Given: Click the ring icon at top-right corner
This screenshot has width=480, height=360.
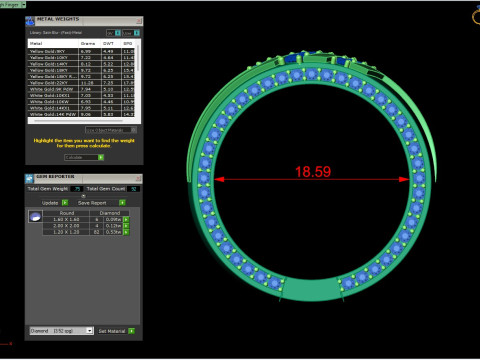Looking at the screenshot, I should click(x=476, y=15).
